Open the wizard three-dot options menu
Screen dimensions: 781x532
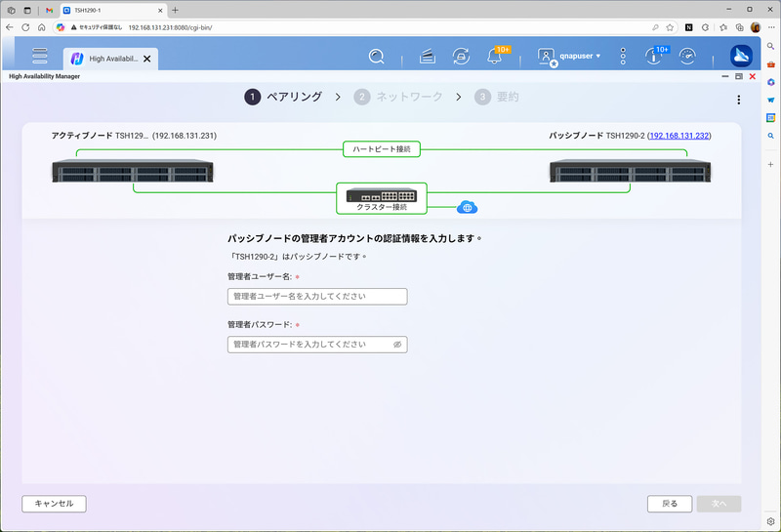(738, 100)
